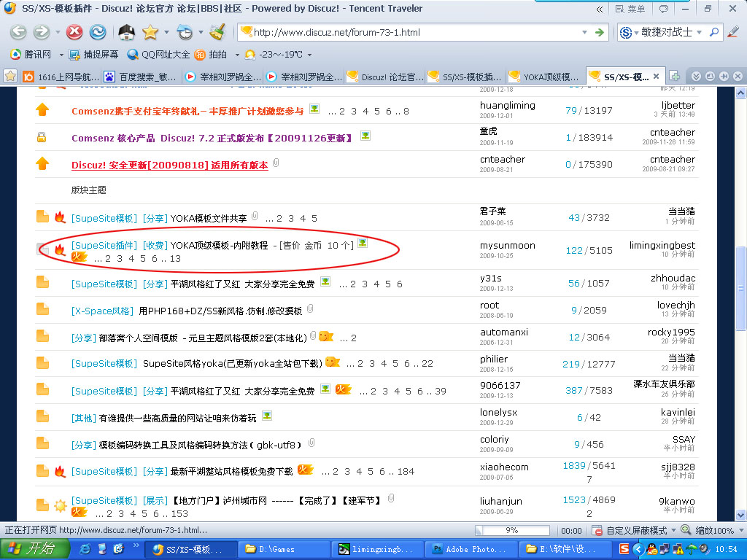Open the 菜单 menu button
Image resolution: width=747 pixels, height=560 pixels.
(x=630, y=9)
